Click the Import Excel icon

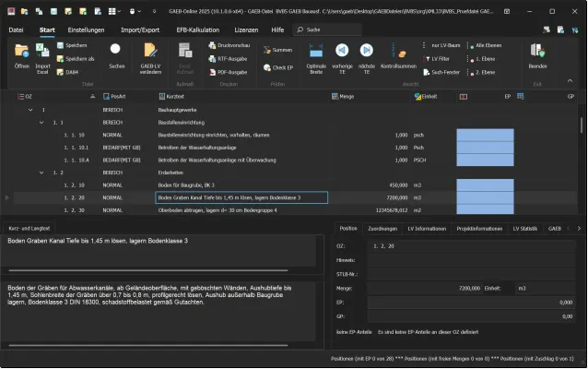[x=43, y=52]
